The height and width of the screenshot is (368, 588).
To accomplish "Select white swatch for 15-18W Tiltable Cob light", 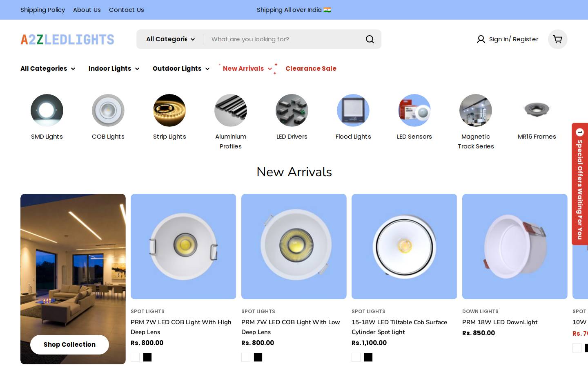I will point(356,357).
